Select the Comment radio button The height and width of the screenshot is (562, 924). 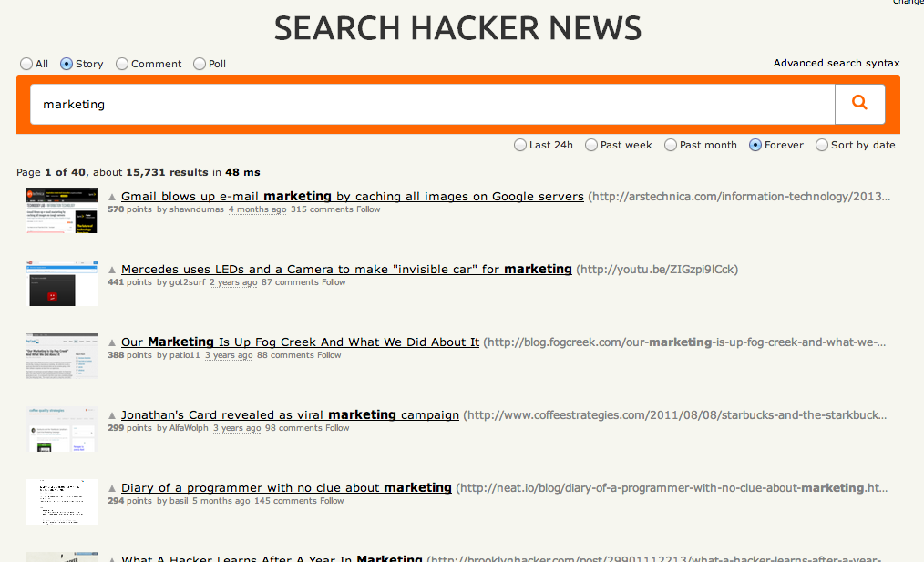point(122,64)
